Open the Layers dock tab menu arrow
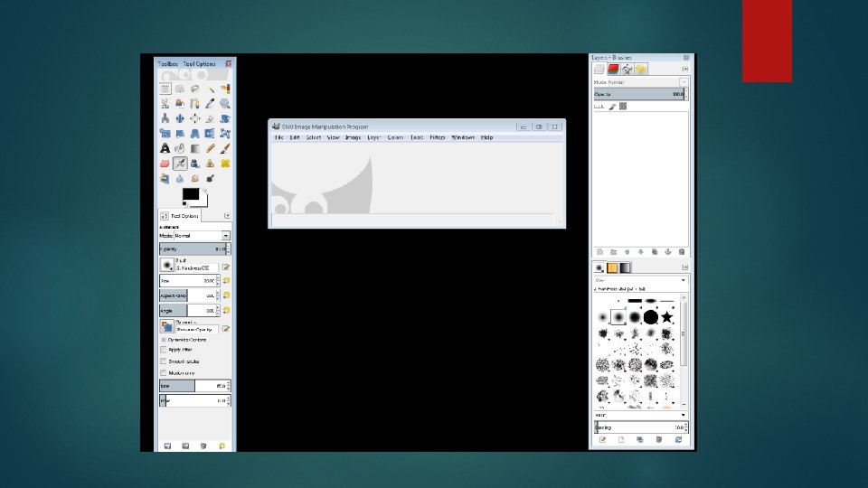 click(684, 70)
